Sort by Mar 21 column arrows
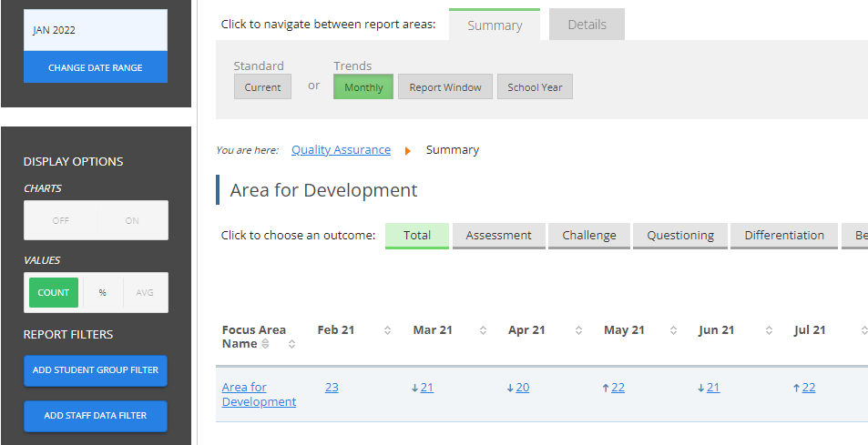The width and height of the screenshot is (868, 445). coord(483,330)
